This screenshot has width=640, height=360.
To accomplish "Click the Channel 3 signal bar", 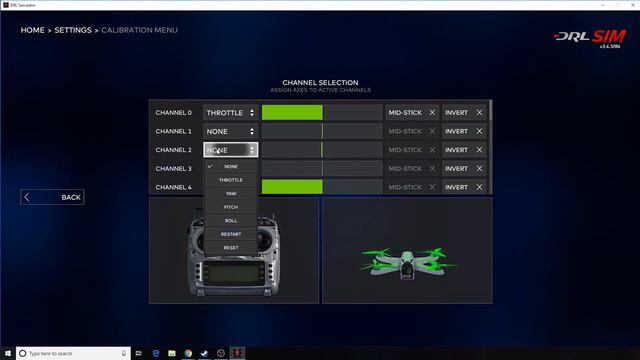I will click(x=322, y=169).
